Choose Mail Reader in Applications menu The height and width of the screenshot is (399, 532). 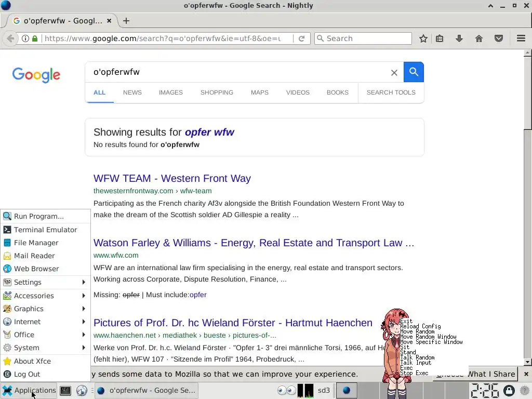coord(46,256)
